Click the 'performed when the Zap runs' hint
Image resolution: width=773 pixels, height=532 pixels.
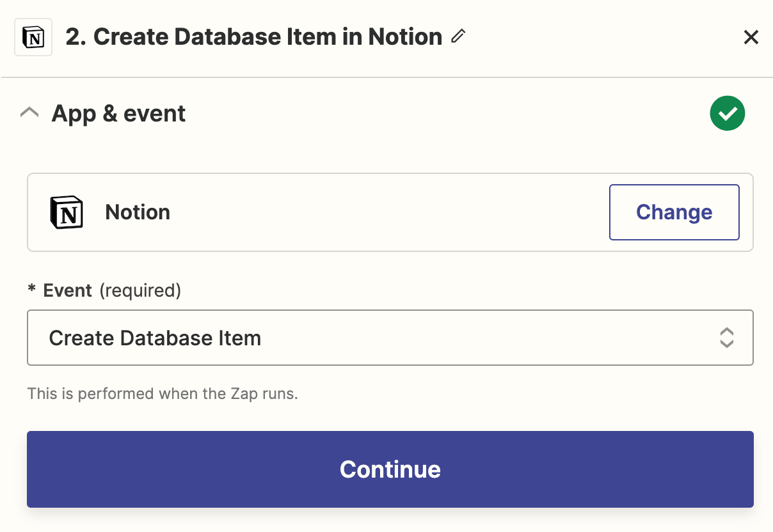pyautogui.click(x=163, y=393)
